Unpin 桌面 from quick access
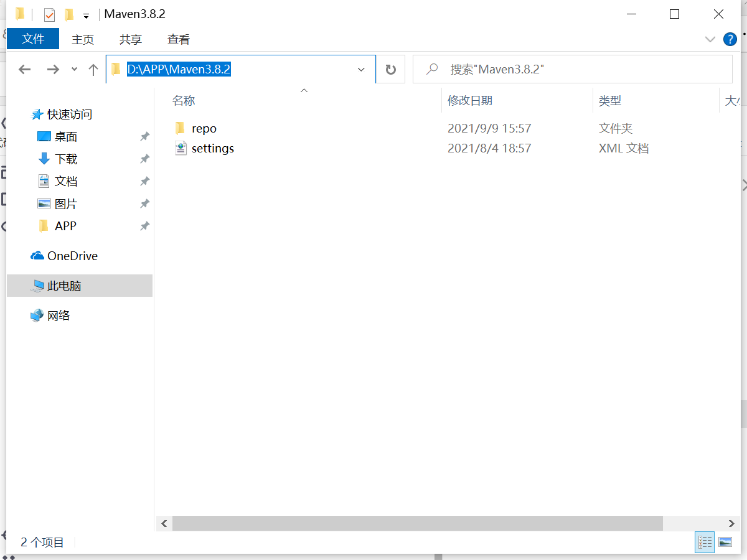Viewport: 747px width, 560px height. [144, 136]
